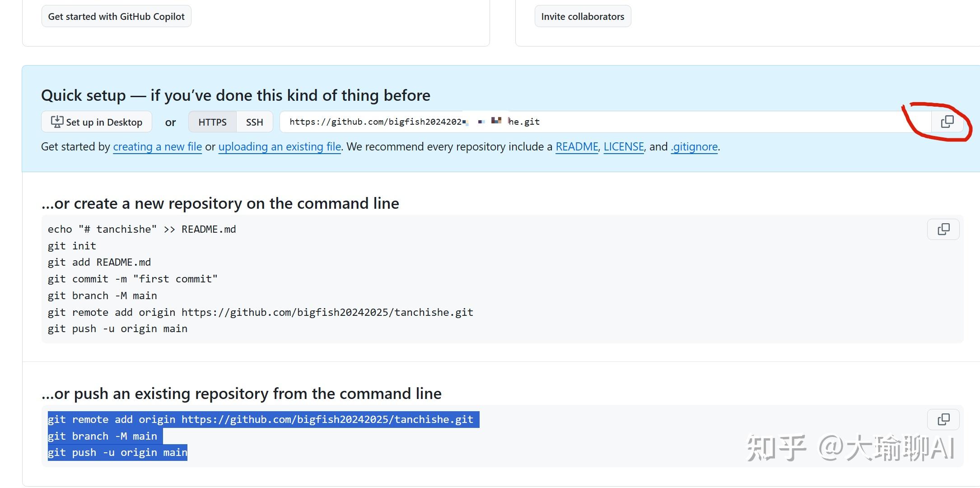The image size is (980, 488).
Task: Click the Quick setup heading
Action: click(235, 95)
